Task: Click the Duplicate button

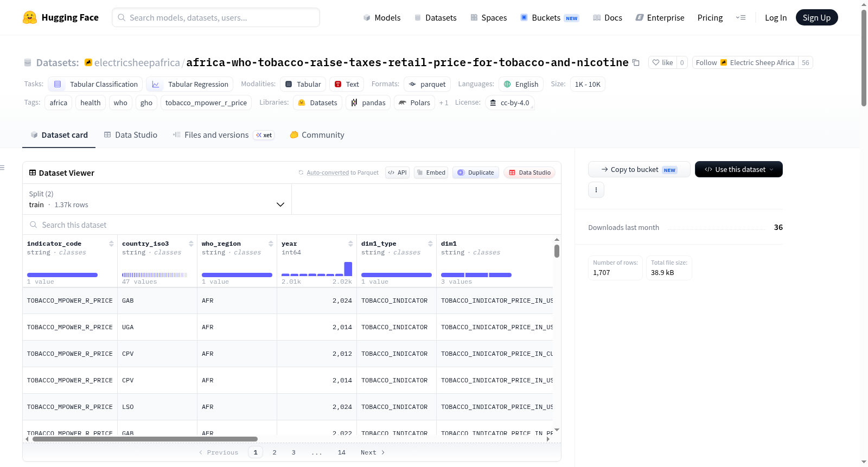Action: click(x=476, y=172)
